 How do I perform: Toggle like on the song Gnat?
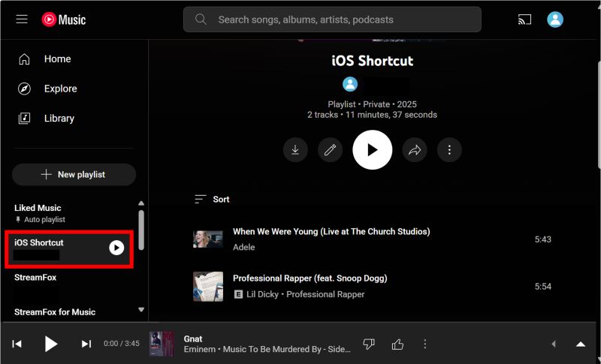coord(397,344)
